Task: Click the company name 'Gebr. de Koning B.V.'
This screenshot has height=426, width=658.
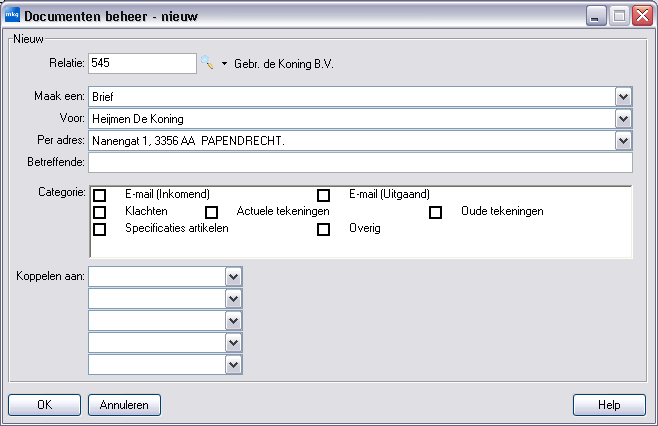Action: [284, 64]
